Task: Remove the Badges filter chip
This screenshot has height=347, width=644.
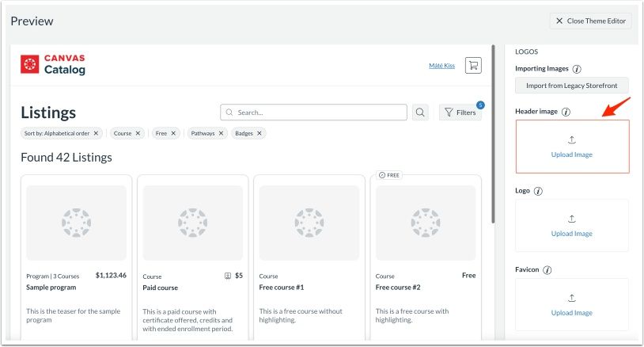Action: 259,133
